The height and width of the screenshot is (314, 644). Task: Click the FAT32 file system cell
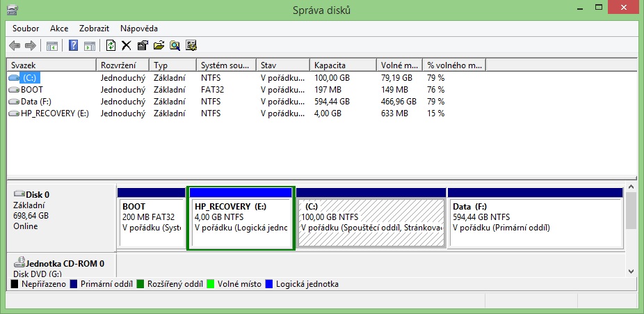click(212, 90)
